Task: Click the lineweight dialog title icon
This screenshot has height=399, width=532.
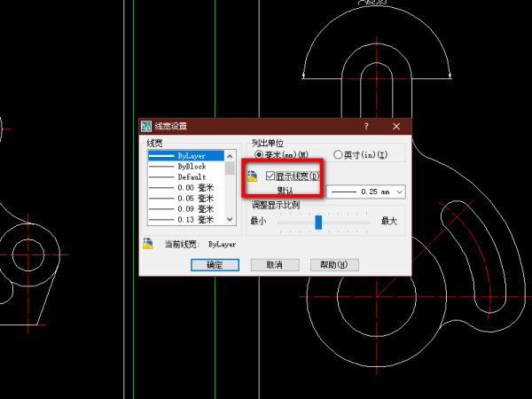Action: tap(146, 126)
